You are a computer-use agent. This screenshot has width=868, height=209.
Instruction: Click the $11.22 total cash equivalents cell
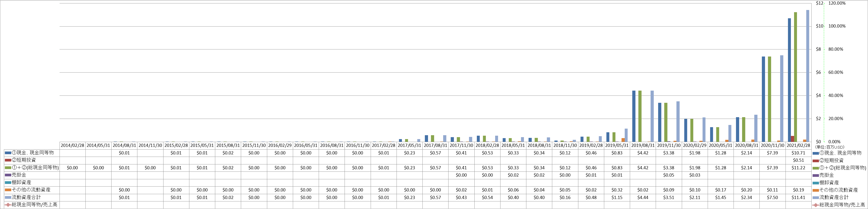(798, 168)
